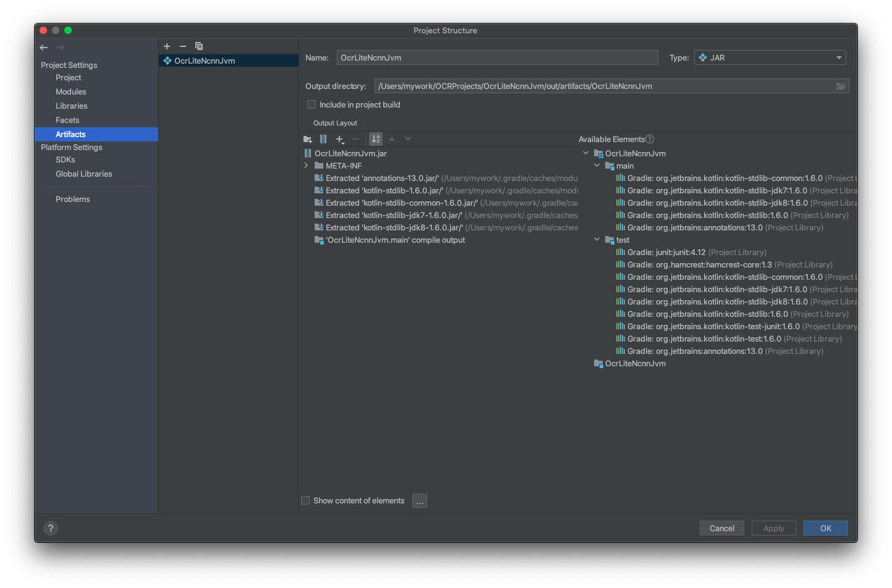Image resolution: width=892 pixels, height=588 pixels.
Task: Create archive in output layout toolbar
Action: click(323, 140)
